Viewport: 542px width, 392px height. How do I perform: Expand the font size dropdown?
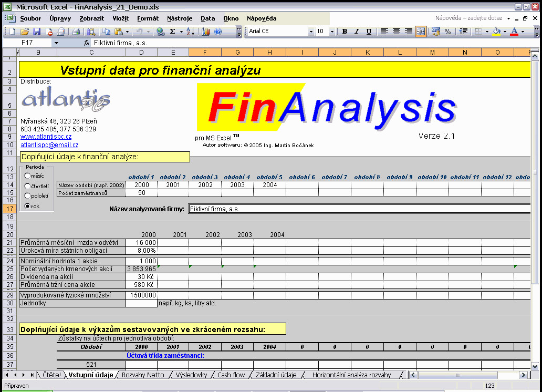coord(332,32)
